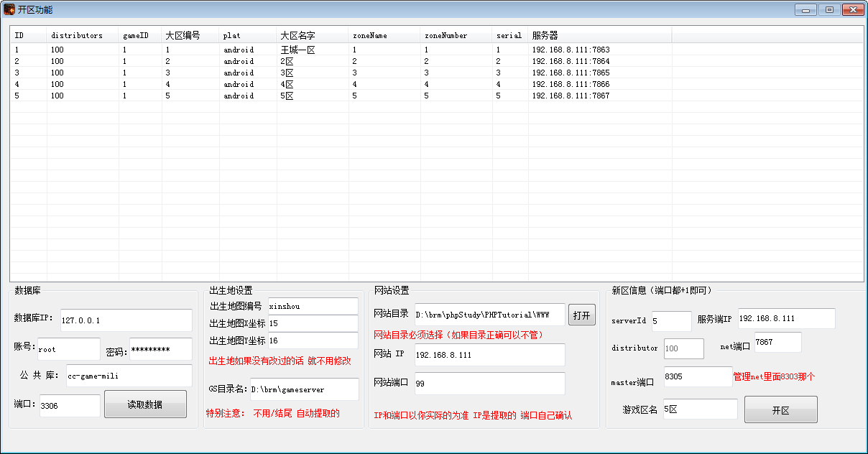Image resolution: width=868 pixels, height=454 pixels.
Task: Click the master端口 field showing 8305
Action: [x=697, y=376]
